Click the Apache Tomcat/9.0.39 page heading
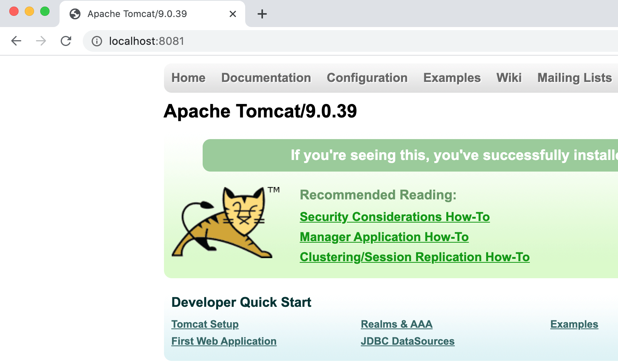 point(260,111)
